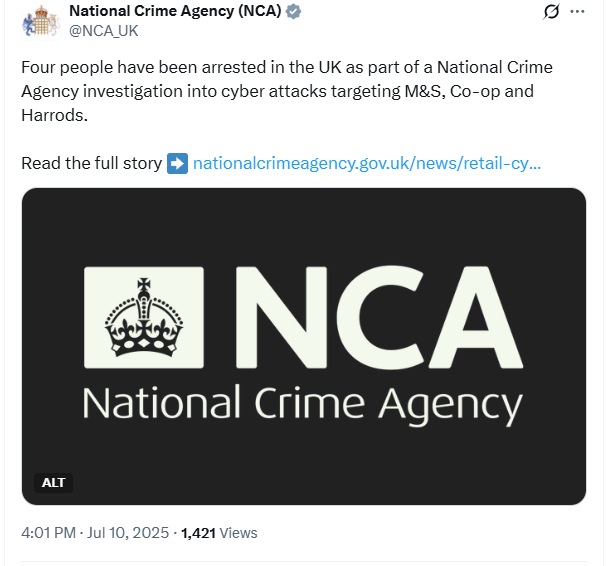Open the @NCA_UK handle
This screenshot has width=607, height=566.
coord(103,31)
